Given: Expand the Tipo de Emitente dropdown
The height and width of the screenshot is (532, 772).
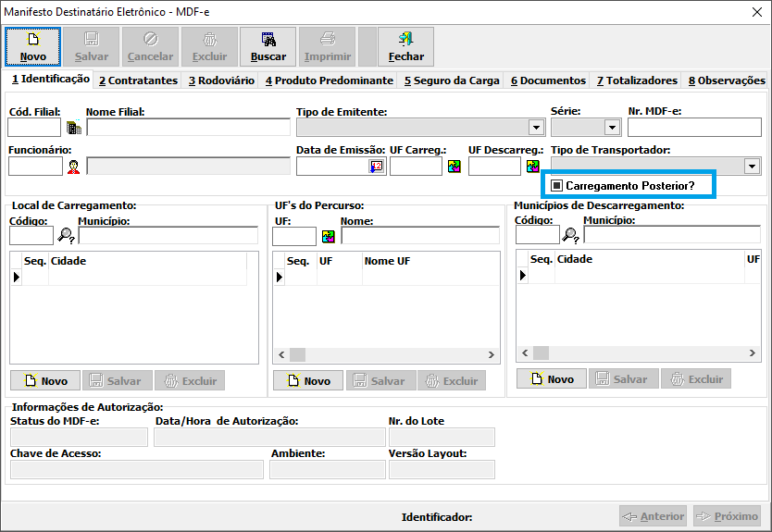Looking at the screenshot, I should coord(536,128).
